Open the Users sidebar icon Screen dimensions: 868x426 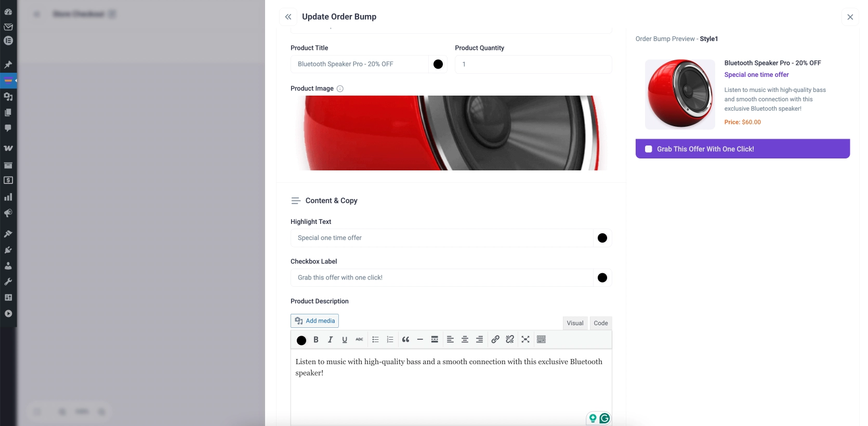[8, 265]
